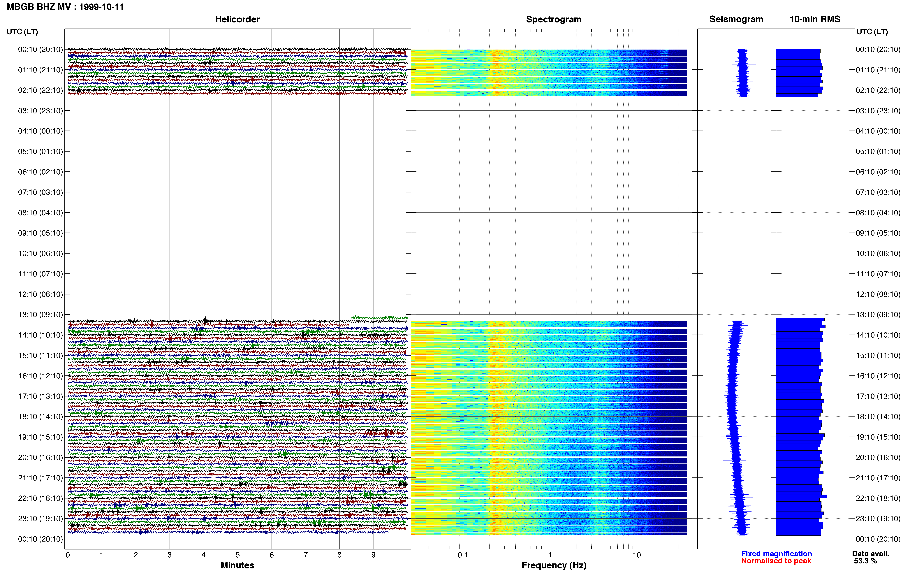
Task: Click the '0.1' tick on Frequency axis
Action: click(463, 555)
